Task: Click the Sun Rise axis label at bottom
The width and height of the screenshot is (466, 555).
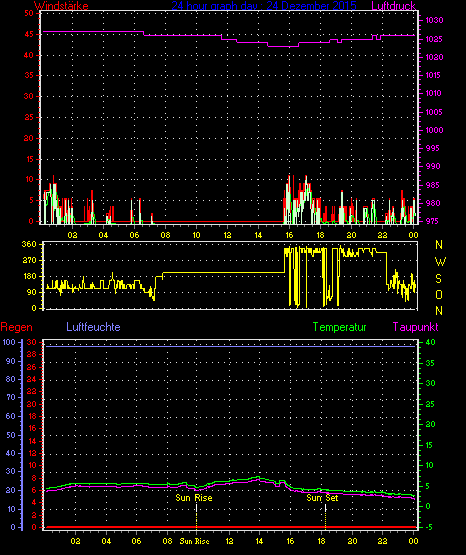Action: [194, 541]
